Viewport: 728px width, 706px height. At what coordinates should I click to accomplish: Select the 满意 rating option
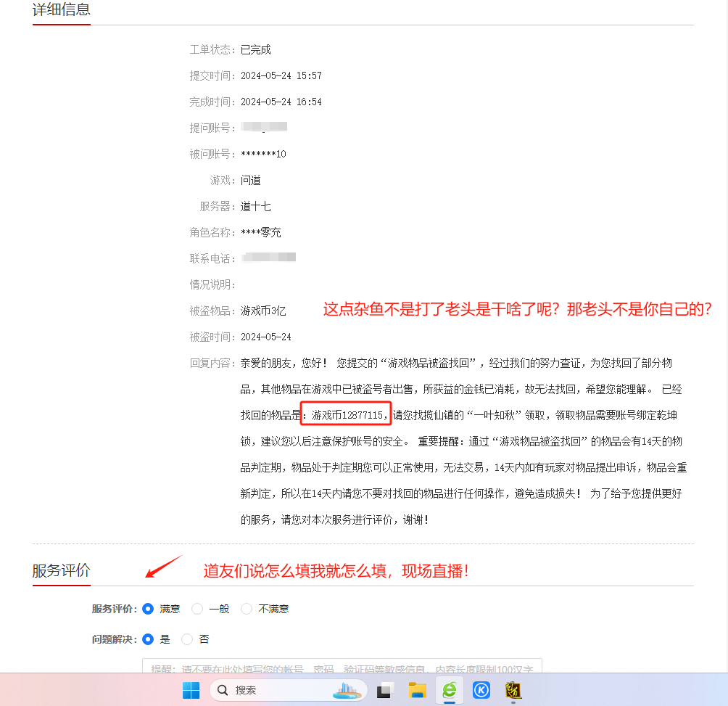click(x=149, y=609)
